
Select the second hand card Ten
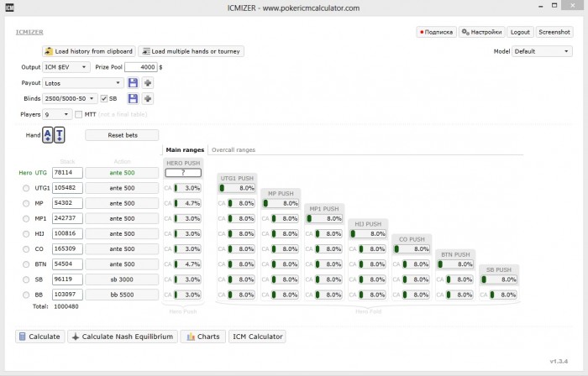point(60,135)
